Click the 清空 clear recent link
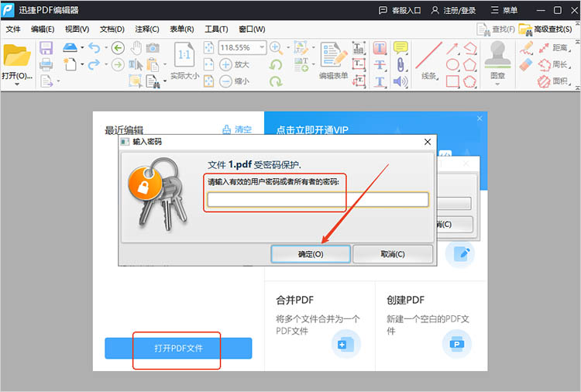The width and height of the screenshot is (581, 392). click(237, 129)
